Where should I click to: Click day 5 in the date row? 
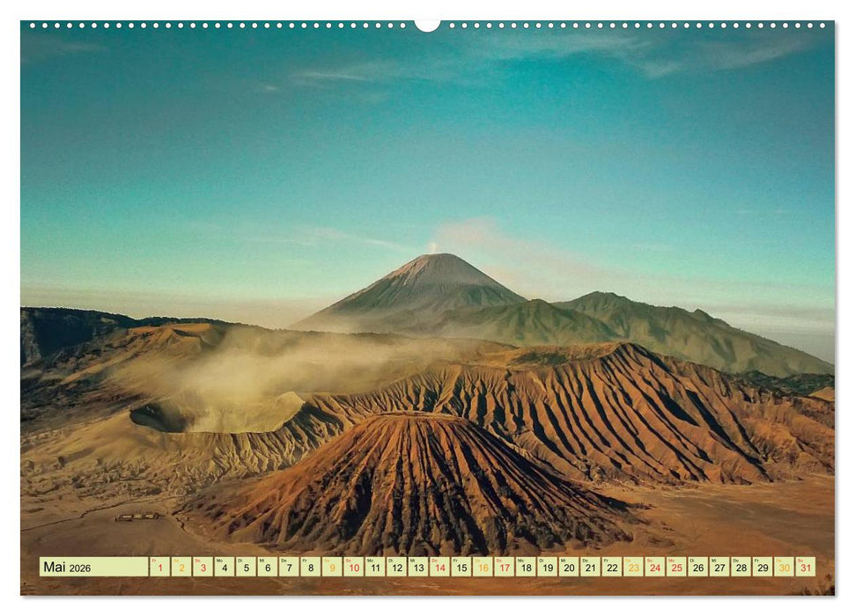(x=246, y=567)
